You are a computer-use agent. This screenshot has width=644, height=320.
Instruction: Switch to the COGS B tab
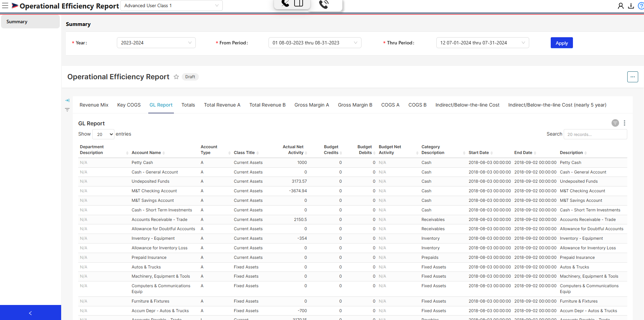pos(417,105)
